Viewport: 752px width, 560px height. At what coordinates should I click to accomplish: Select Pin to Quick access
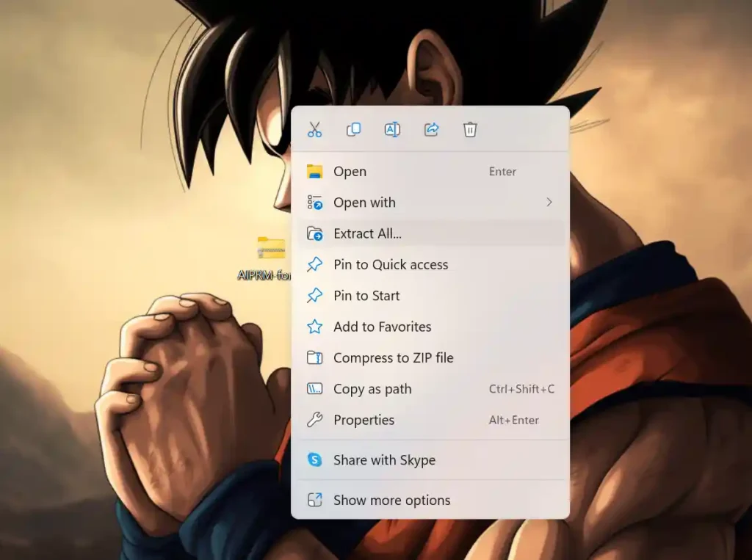click(x=430, y=265)
